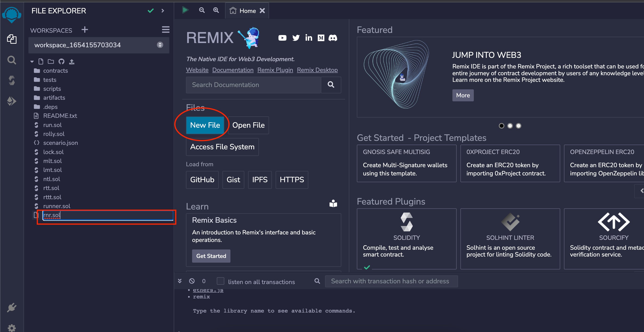Select the third carousel dot indicator
This screenshot has width=644, height=332.
[519, 126]
